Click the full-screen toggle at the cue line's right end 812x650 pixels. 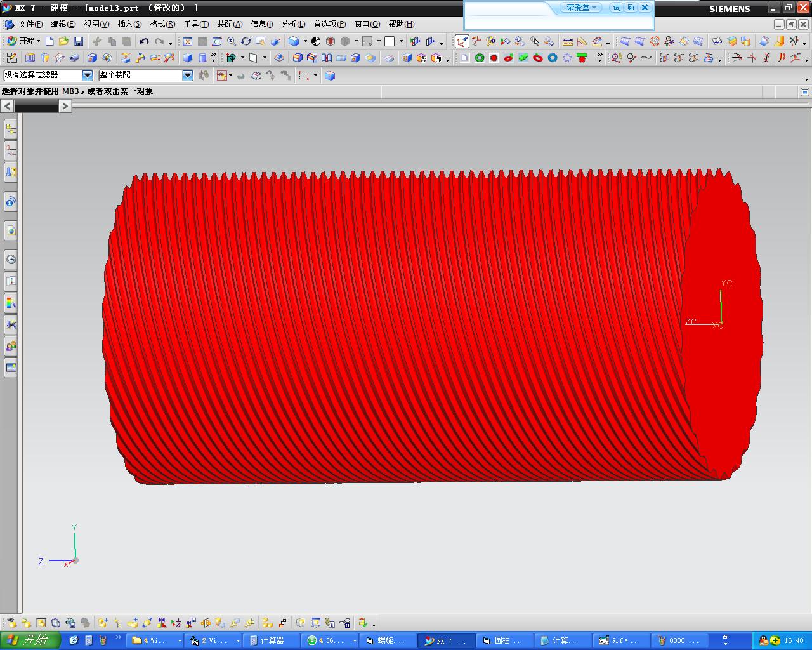pos(804,92)
